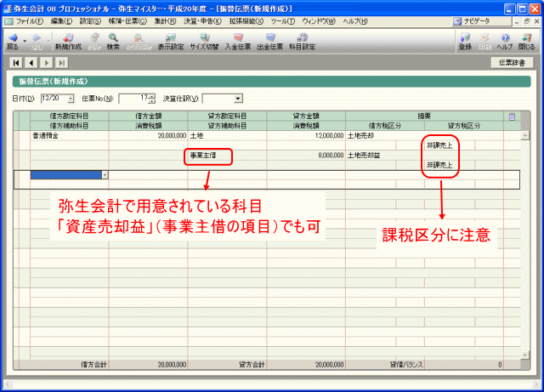Click the notepad icon in the grid header
The width and height of the screenshot is (544, 392).
(x=512, y=116)
